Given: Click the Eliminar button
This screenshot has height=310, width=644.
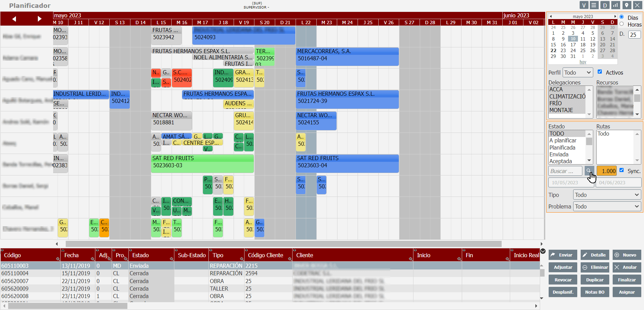Looking at the screenshot, I should click(595, 267).
